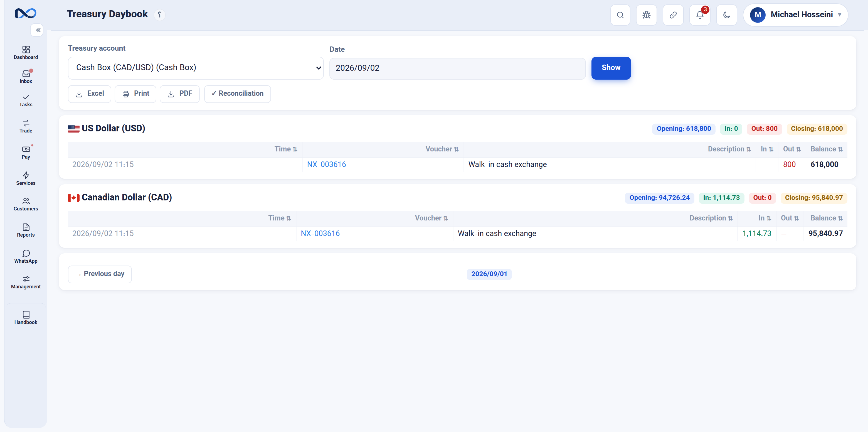Export the daybook to Excel
868x432 pixels.
[89, 94]
